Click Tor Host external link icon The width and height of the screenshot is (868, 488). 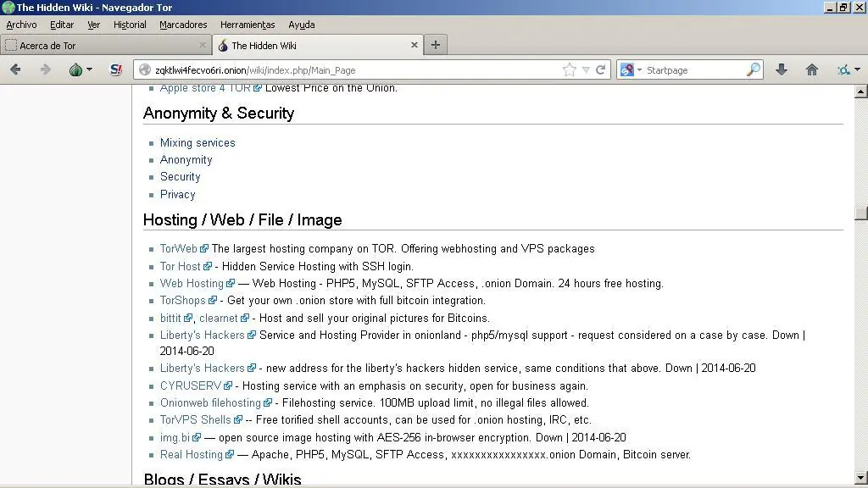(x=208, y=266)
